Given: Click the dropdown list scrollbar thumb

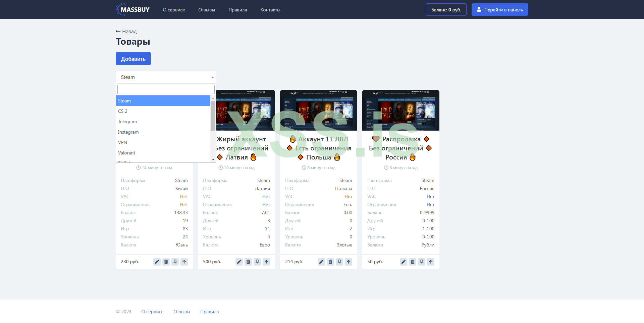Looking at the screenshot, I should pos(213,116).
